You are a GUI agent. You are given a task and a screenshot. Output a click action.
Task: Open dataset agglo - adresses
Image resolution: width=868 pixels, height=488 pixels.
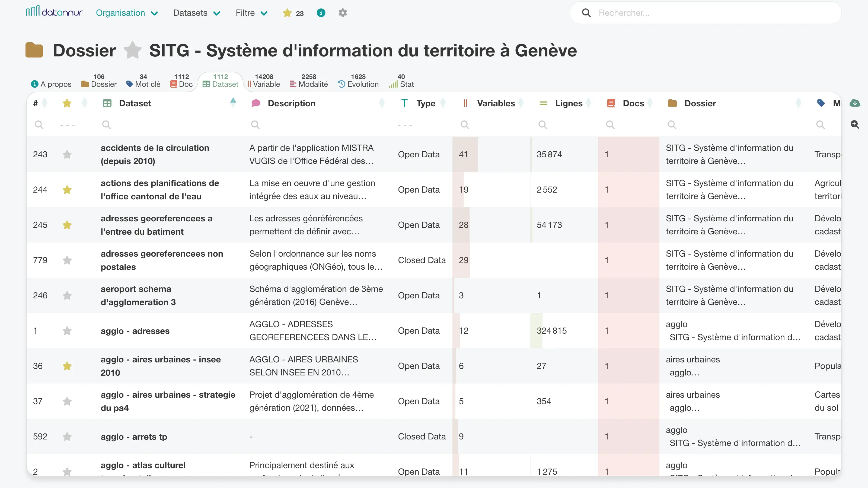pos(135,331)
